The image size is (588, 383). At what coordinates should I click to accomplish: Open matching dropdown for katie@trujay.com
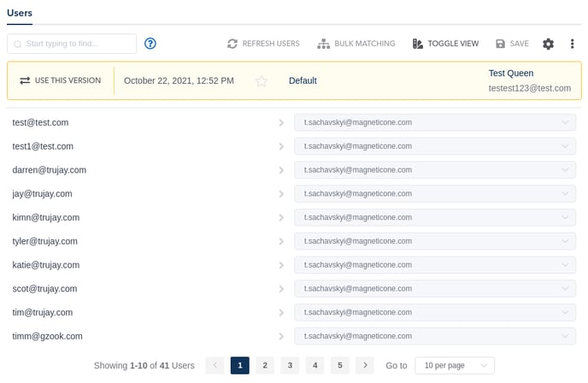point(435,265)
